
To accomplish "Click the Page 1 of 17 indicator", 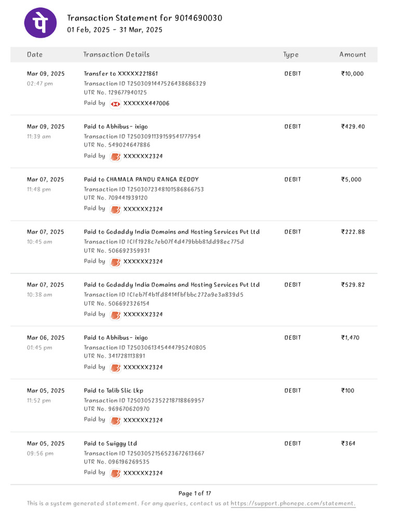I will (x=195, y=494).
